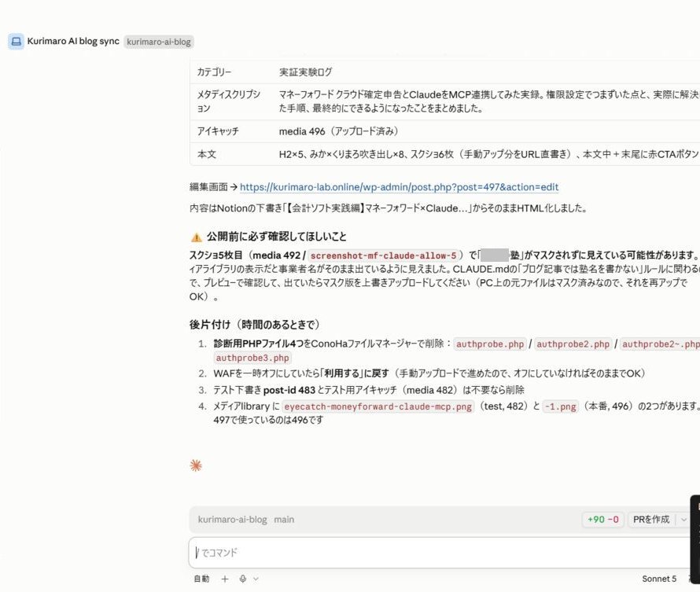Open the +90 -0 diff summary
The width and height of the screenshot is (700, 592).
(602, 520)
